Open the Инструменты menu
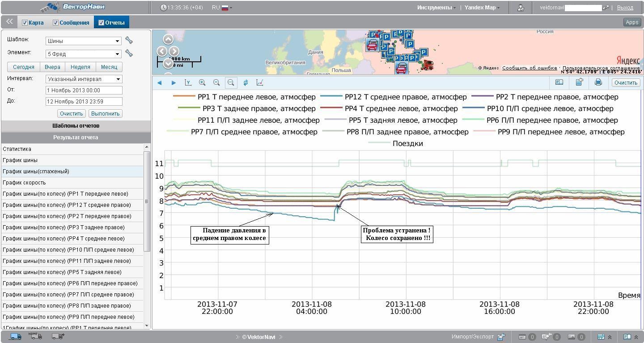The height and width of the screenshot is (343, 644). coord(436,8)
